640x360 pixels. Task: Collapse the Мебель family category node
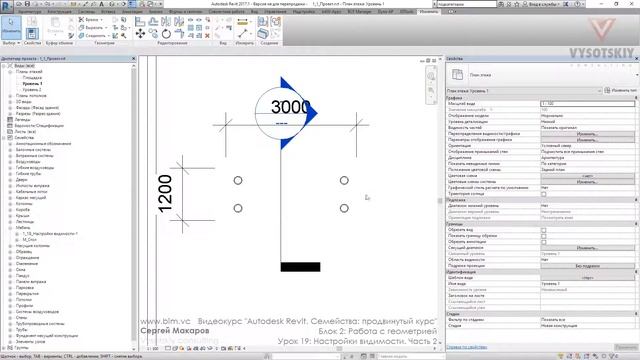pos(10,227)
